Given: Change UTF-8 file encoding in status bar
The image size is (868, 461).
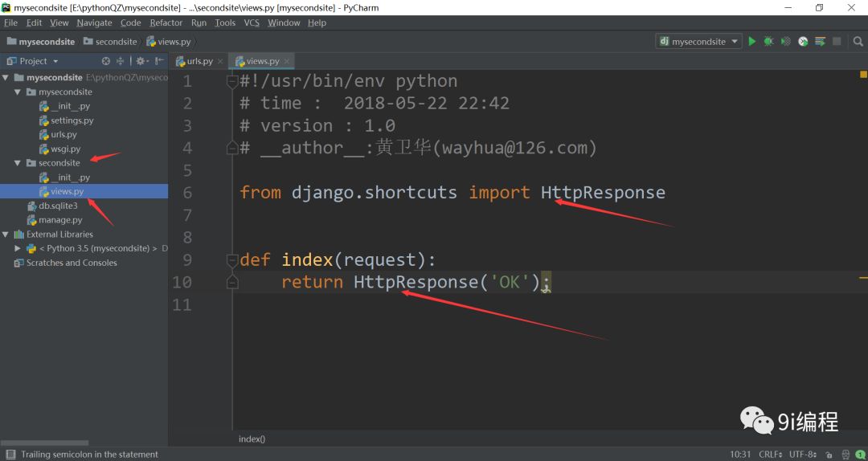Looking at the screenshot, I should (x=803, y=455).
